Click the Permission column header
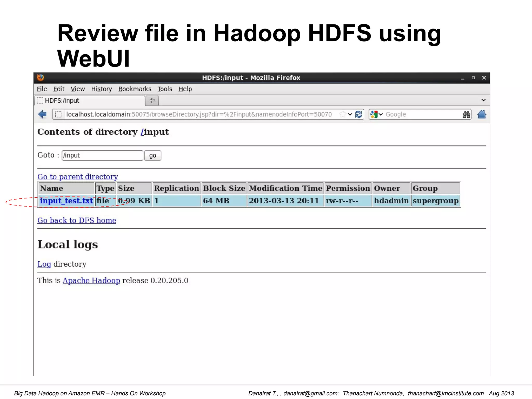The image size is (532, 399). pos(348,188)
